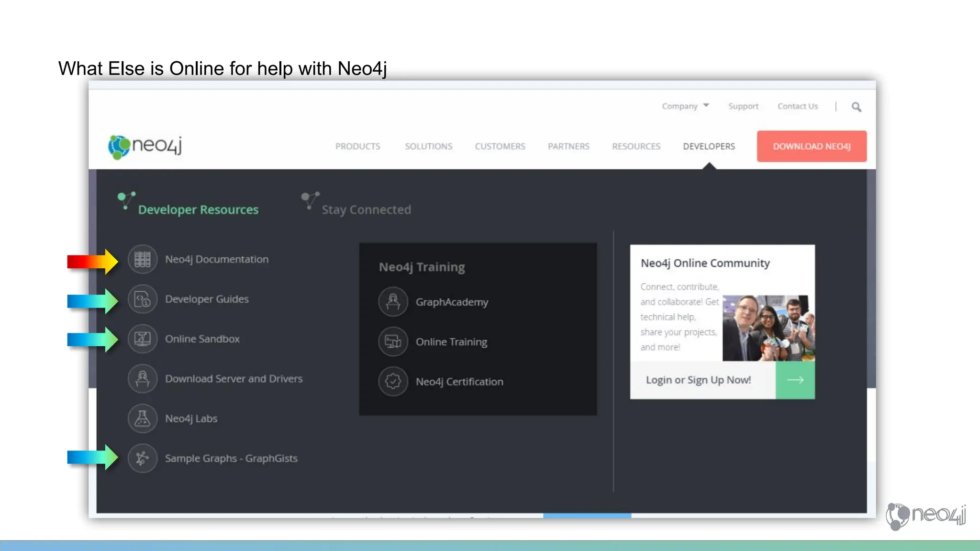Viewport: 980px width, 551px height.
Task: Open Neo4j Labs link
Action: point(191,419)
